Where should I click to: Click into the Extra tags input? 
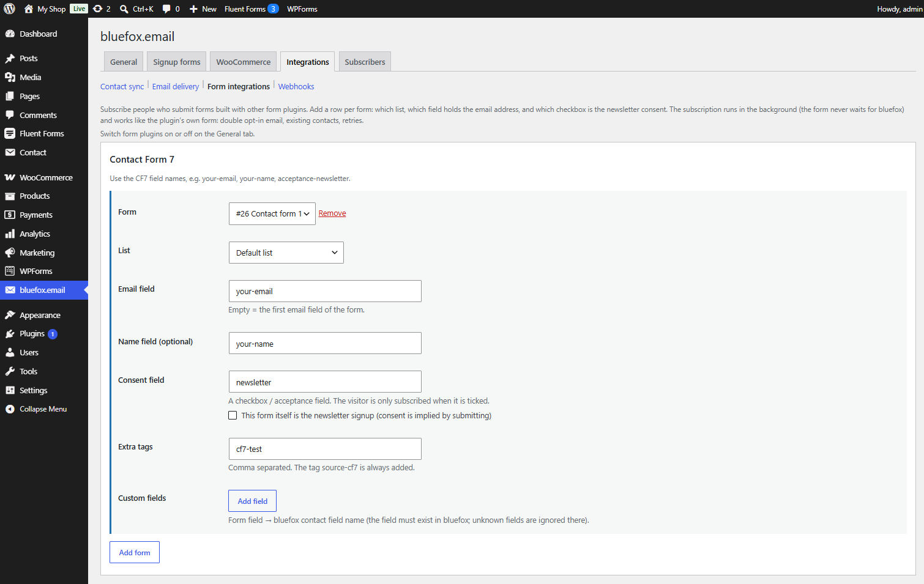click(x=325, y=449)
